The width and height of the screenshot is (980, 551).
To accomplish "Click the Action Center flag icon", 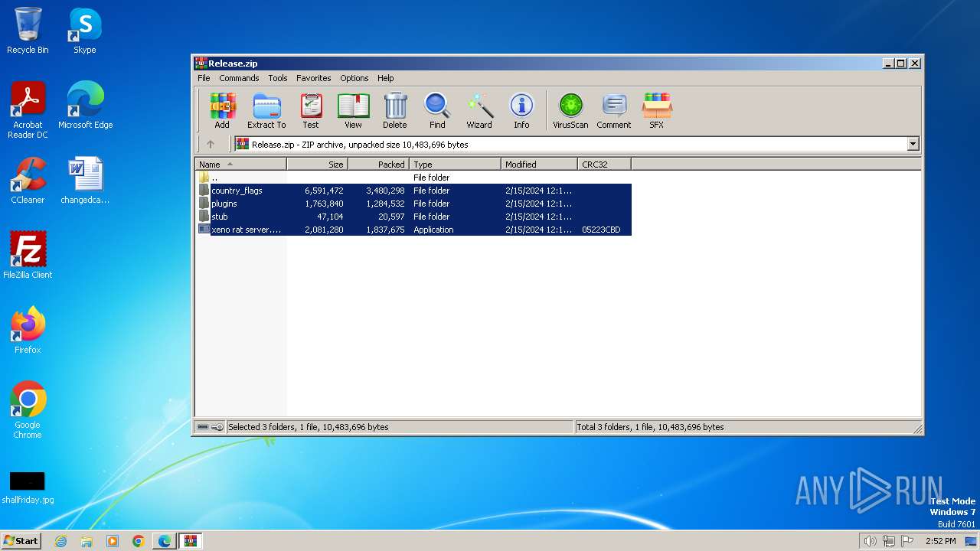I will 907,541.
